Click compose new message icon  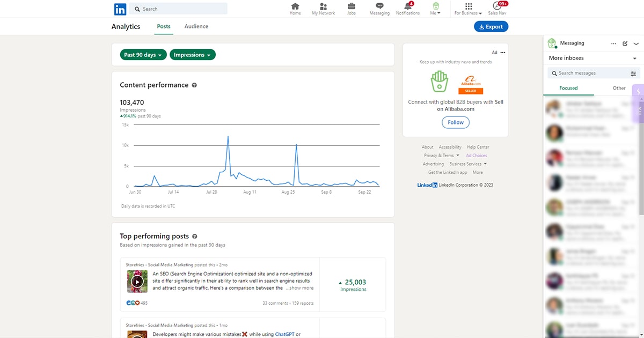point(625,43)
